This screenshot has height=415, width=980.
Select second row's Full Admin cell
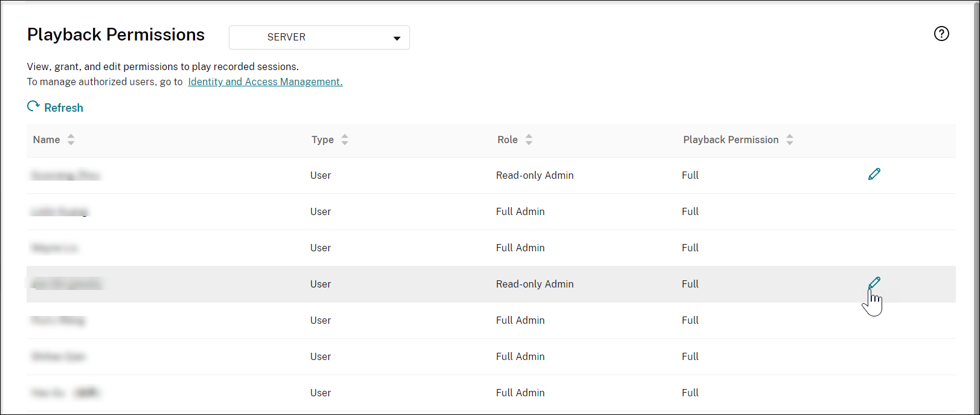(x=520, y=211)
